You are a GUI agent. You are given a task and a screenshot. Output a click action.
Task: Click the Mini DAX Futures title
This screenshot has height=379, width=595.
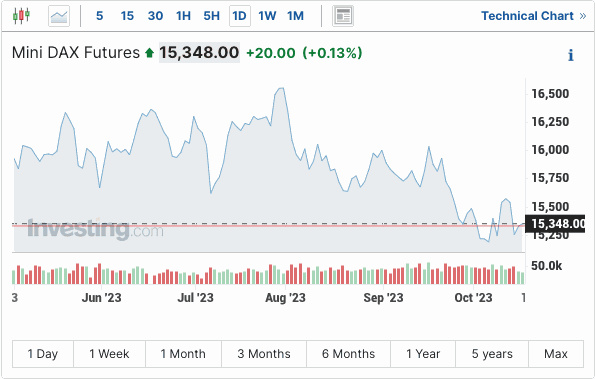(76, 52)
